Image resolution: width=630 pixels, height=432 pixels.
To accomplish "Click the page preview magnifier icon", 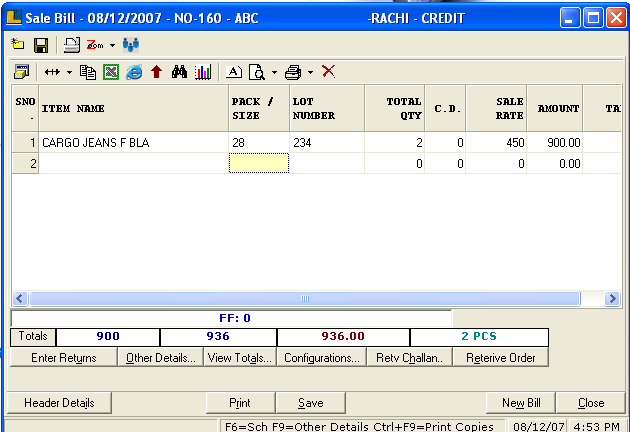I will [x=257, y=72].
